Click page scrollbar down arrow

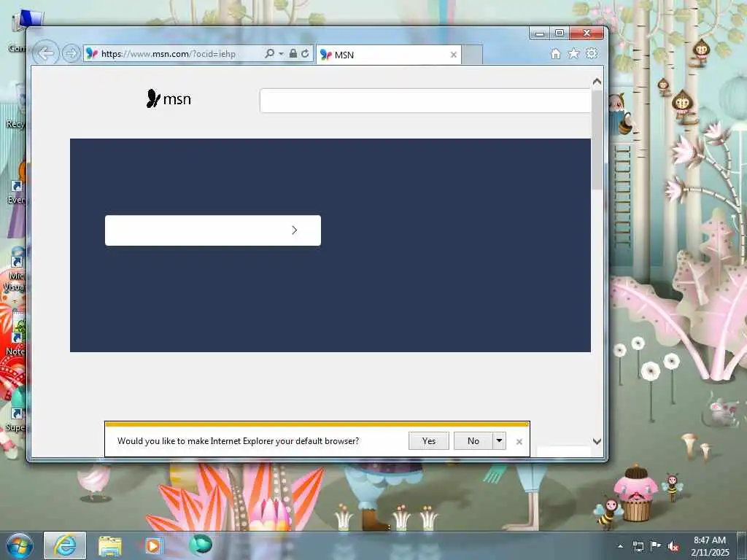(597, 441)
